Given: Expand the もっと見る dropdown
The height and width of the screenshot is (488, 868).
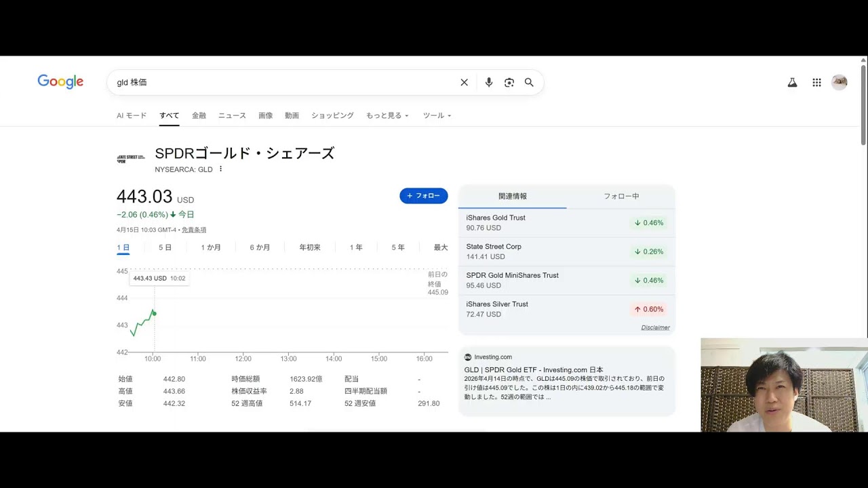Looking at the screenshot, I should point(387,116).
